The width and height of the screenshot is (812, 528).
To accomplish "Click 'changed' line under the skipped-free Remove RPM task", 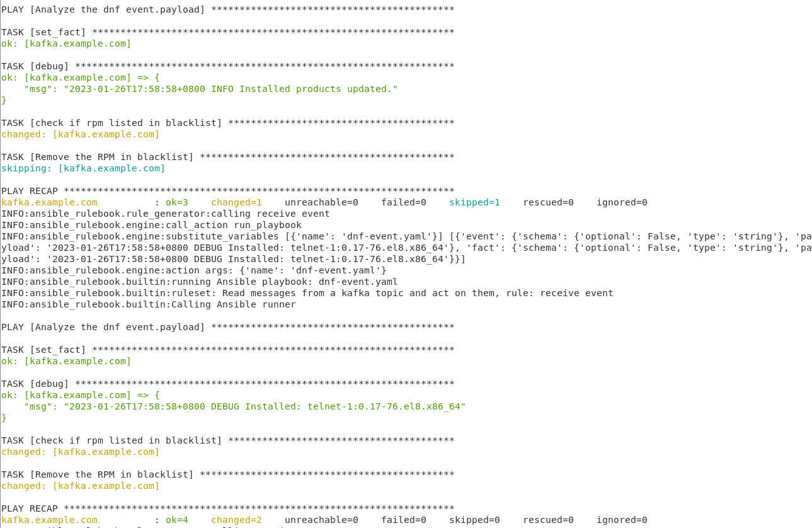I will 80,486.
